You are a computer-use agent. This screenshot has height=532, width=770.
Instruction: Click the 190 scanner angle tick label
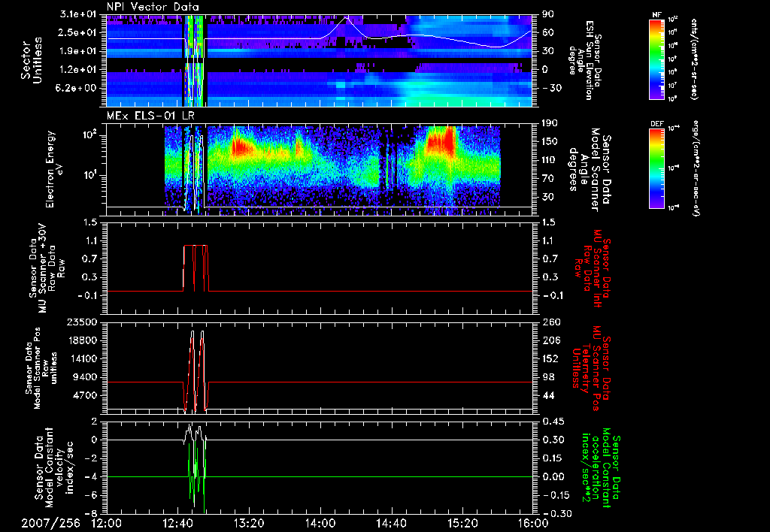point(550,123)
